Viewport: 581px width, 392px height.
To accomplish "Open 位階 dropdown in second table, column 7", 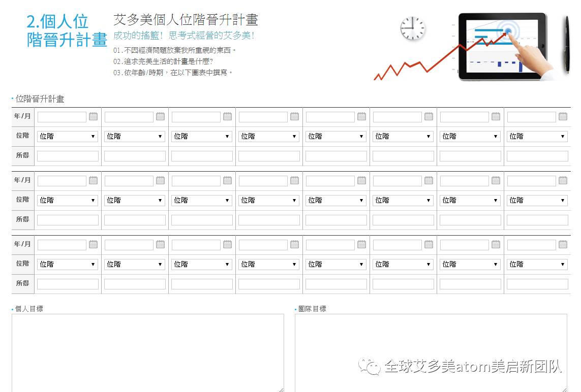I will coord(470,200).
